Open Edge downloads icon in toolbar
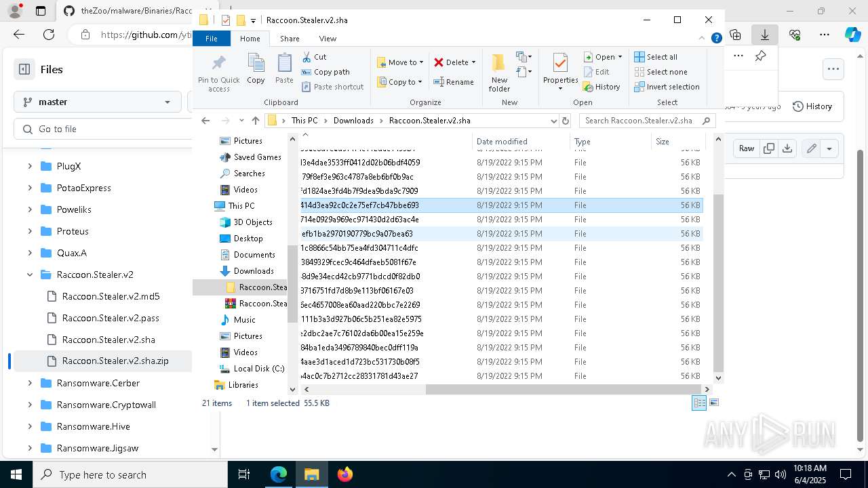The height and width of the screenshot is (488, 868). coord(765,35)
